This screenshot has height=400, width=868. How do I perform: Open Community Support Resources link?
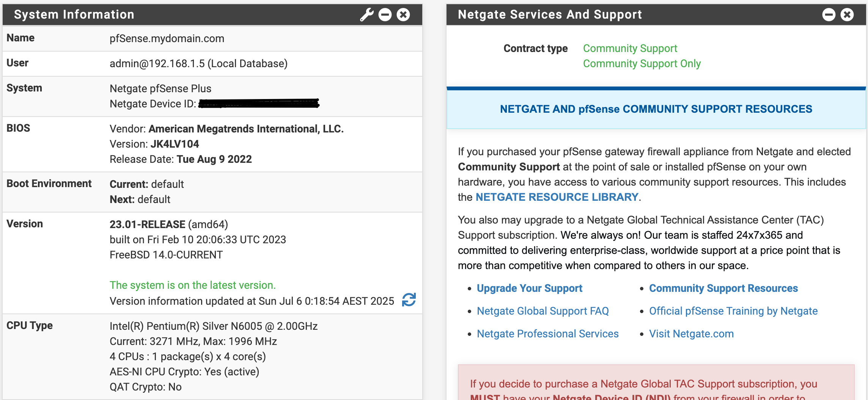[x=723, y=288]
